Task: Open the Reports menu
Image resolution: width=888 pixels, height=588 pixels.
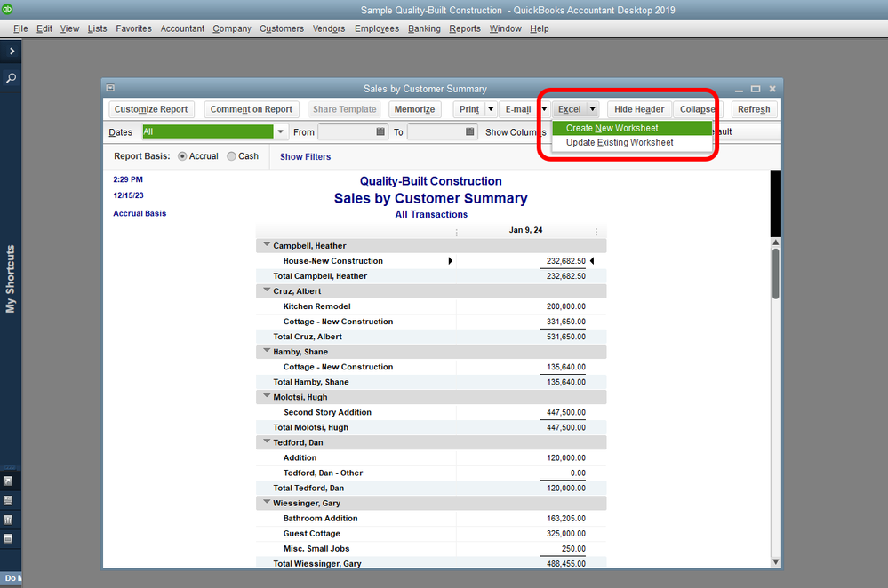Action: click(x=465, y=28)
